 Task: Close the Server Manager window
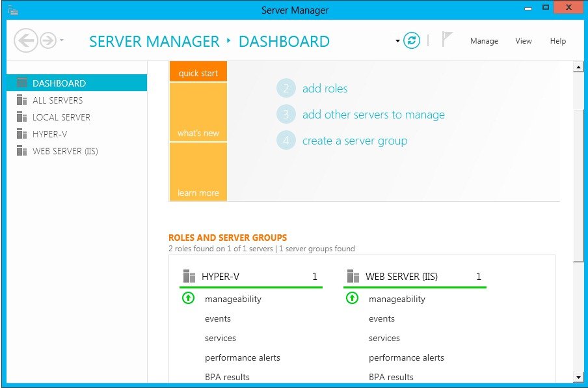[569, 8]
